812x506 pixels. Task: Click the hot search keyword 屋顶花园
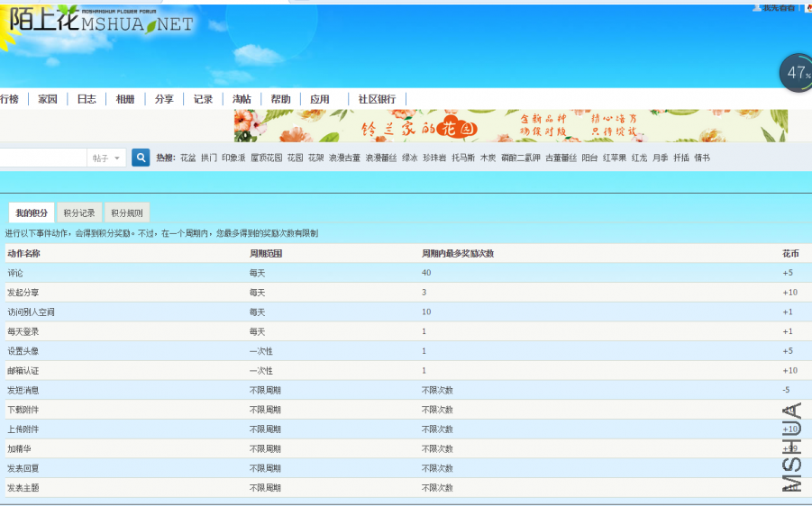tap(266, 158)
